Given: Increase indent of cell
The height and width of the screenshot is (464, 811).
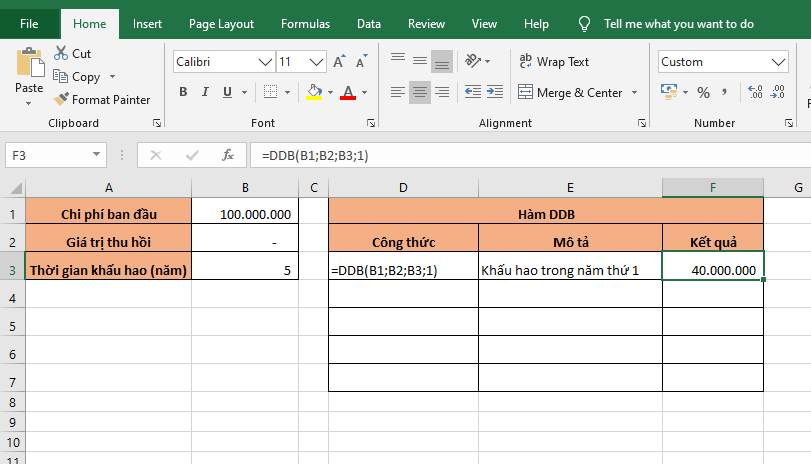Looking at the screenshot, I should tap(495, 93).
